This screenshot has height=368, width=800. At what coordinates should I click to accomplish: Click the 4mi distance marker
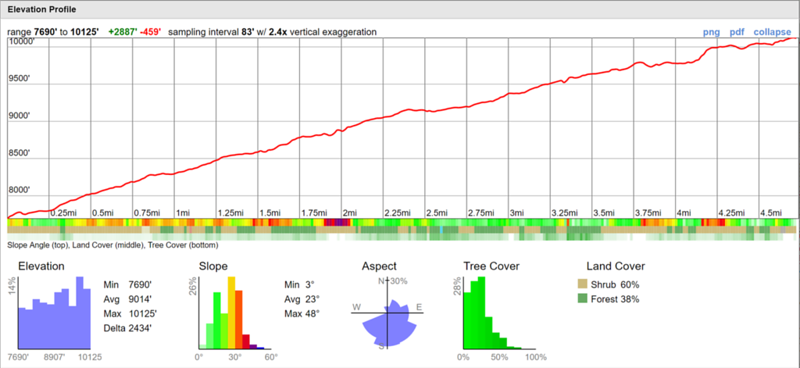coord(684,212)
